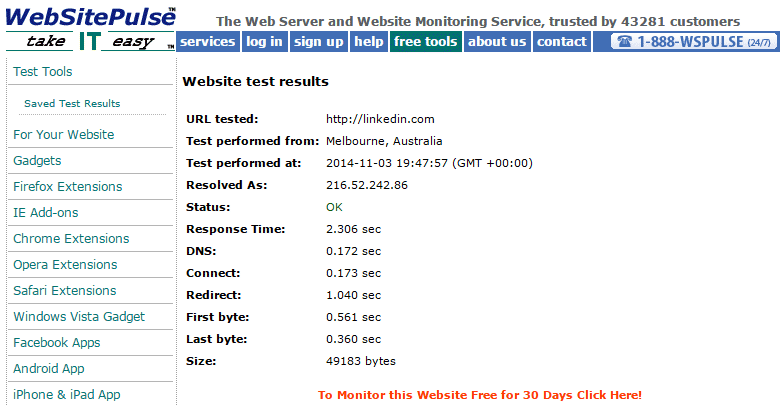Open Android App link
The width and height of the screenshot is (782, 405).
tap(49, 369)
